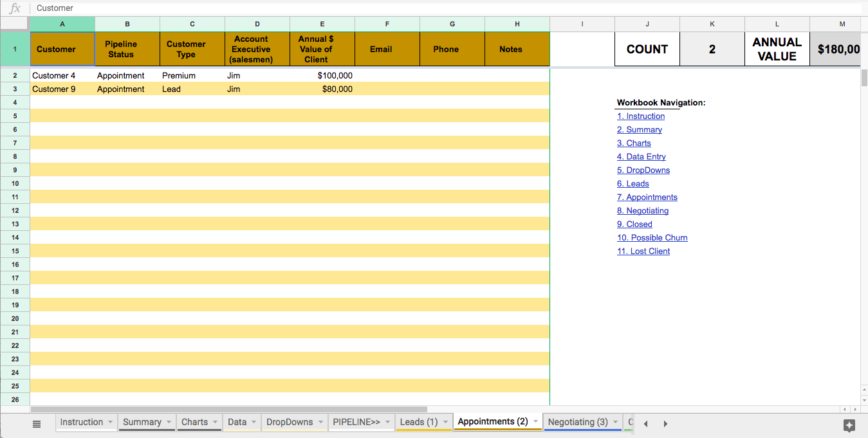The height and width of the screenshot is (438, 868).
Task: Select the ANNUAL VALUE label cell
Action: tap(777, 49)
